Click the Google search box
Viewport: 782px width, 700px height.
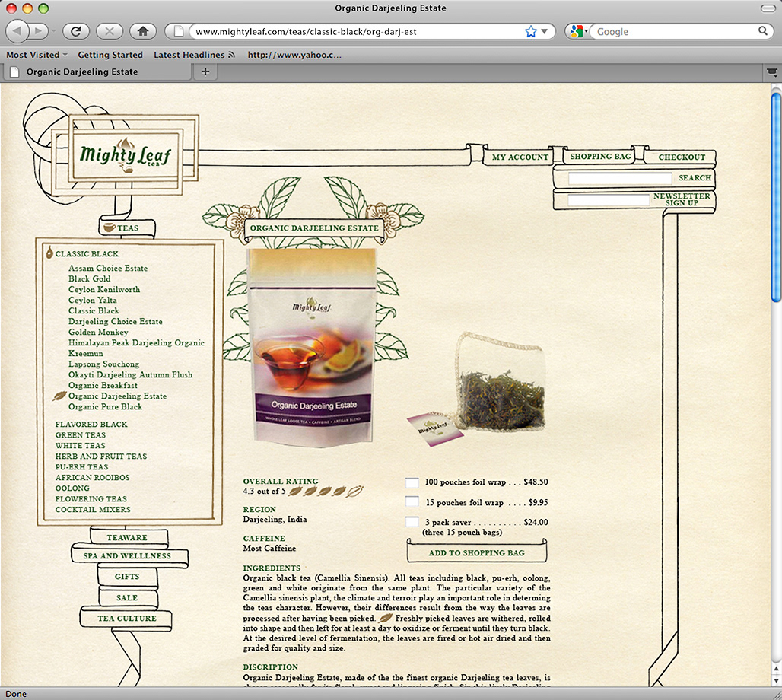tap(676, 31)
